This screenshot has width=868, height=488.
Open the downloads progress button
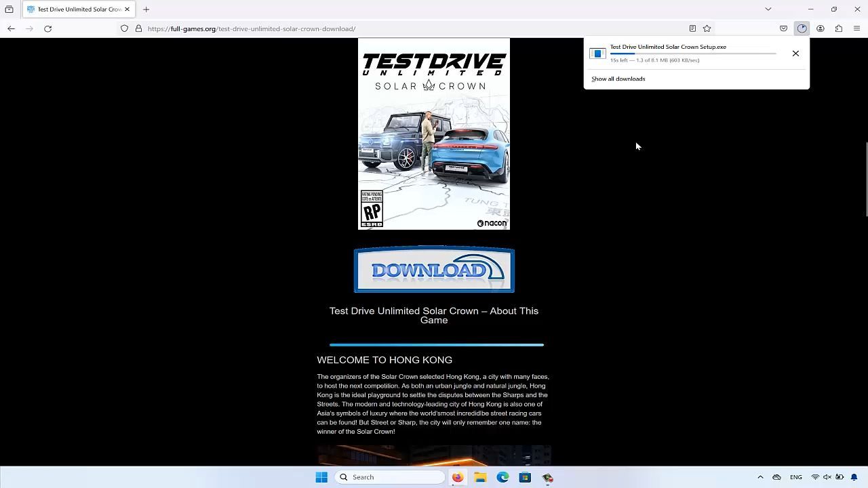tap(802, 28)
